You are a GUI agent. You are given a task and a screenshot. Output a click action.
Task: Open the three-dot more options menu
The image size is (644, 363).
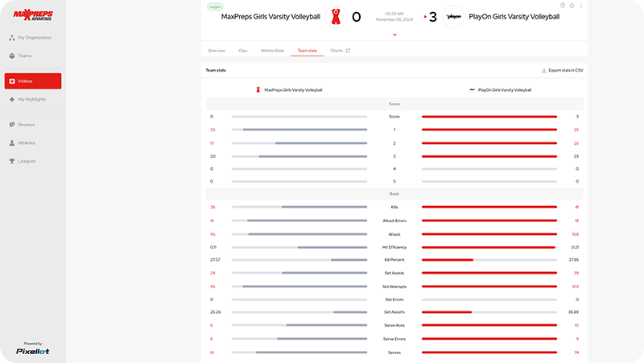tap(580, 6)
